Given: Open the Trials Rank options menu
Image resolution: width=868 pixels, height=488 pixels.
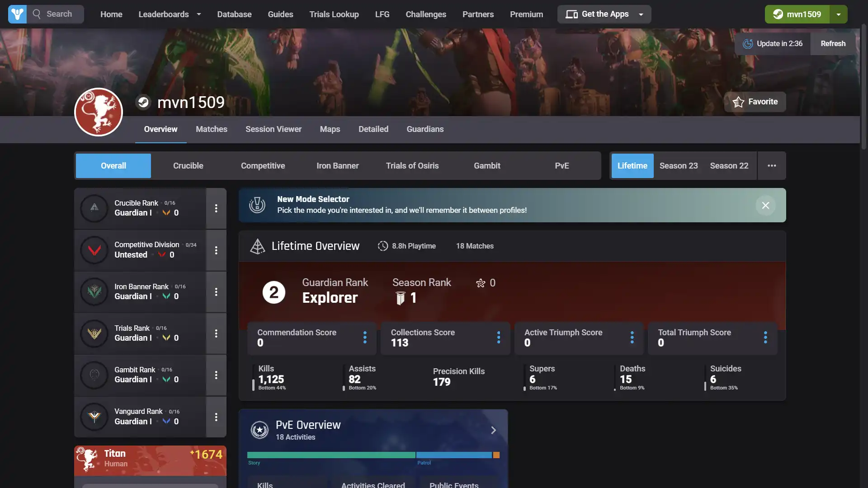Looking at the screenshot, I should (x=216, y=333).
